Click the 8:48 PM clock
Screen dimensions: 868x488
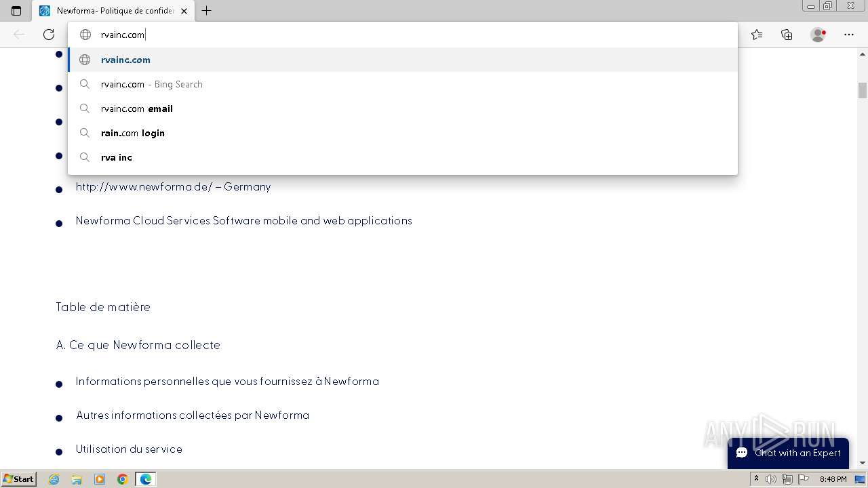(833, 479)
